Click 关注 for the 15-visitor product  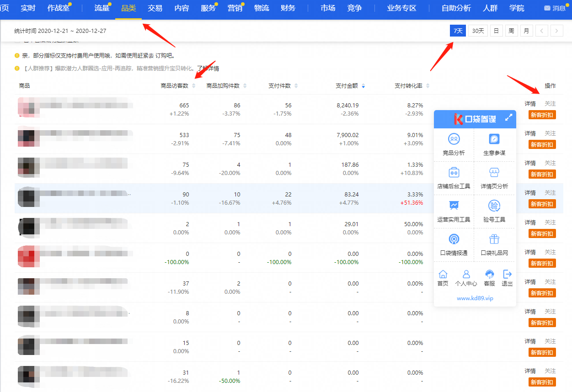[550, 341]
